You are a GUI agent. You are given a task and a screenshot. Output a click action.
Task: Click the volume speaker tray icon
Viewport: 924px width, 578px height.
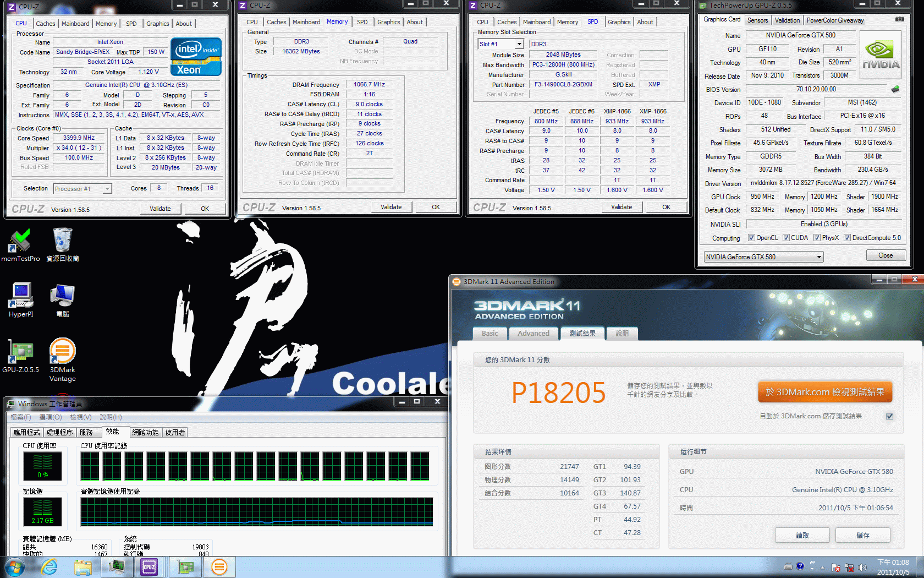[862, 567]
